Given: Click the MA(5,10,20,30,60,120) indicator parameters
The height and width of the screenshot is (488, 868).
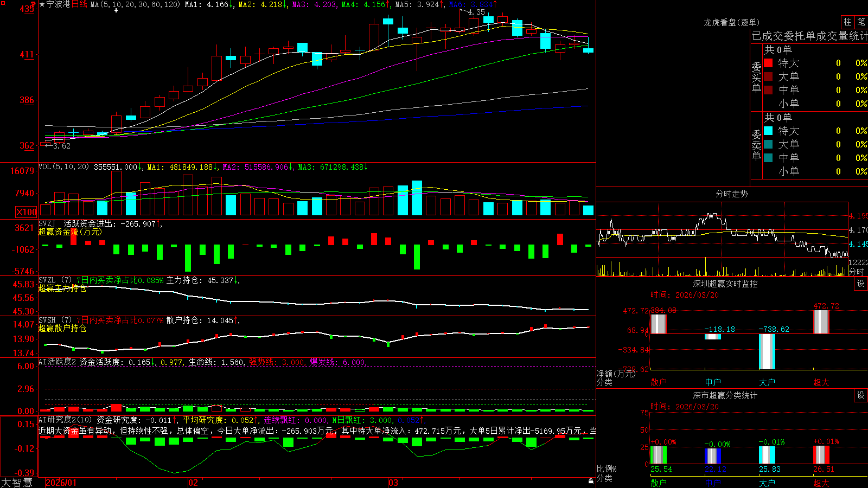Looking at the screenshot, I should click(136, 4).
